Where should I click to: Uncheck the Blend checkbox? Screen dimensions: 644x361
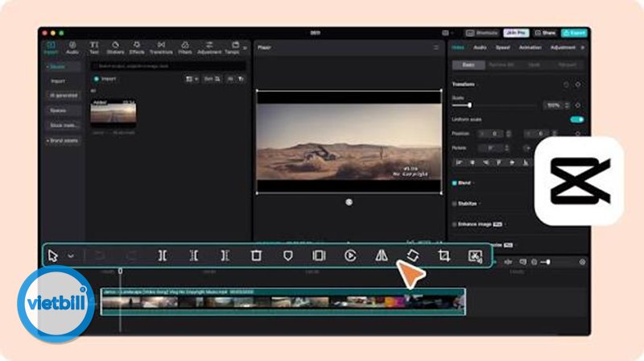[454, 183]
